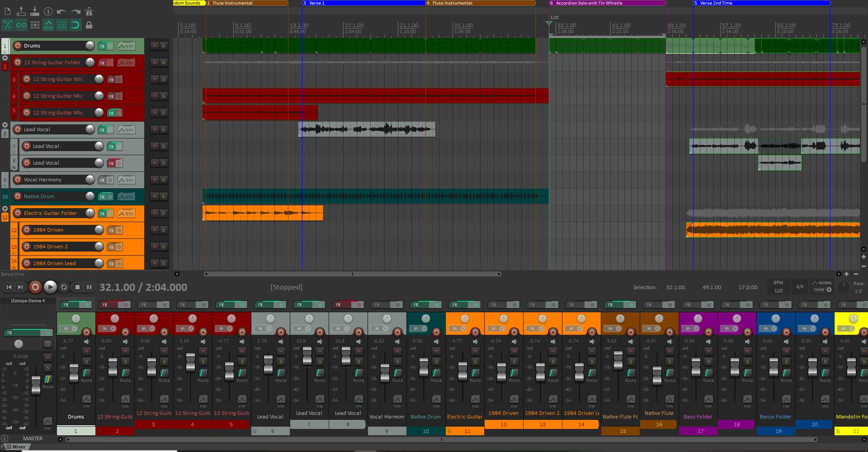
Task: Mute the Bass Folder mixer strip
Action: pos(708,351)
